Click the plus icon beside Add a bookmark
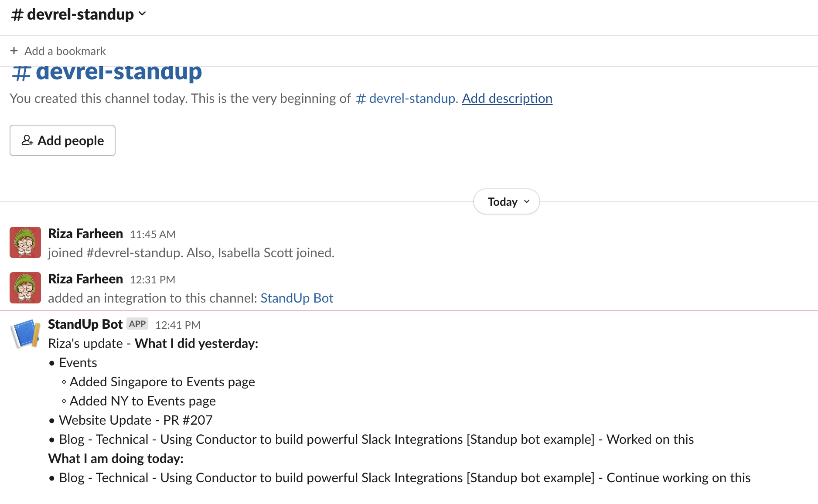 14,51
